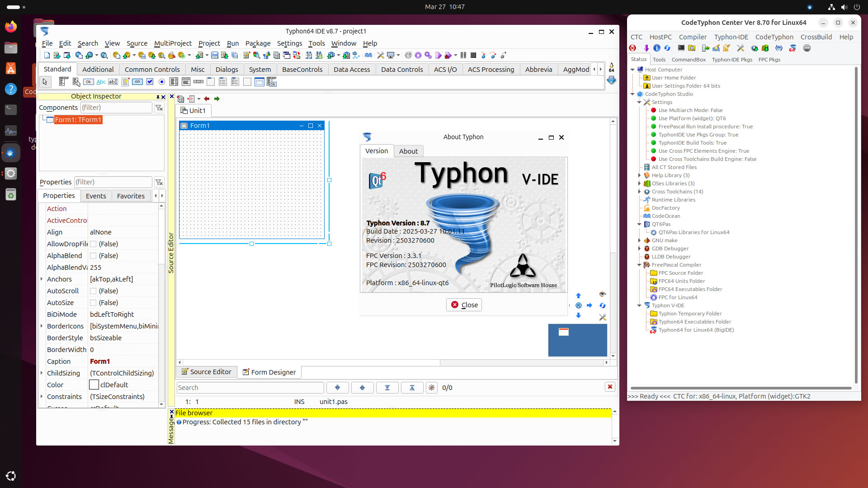The width and height of the screenshot is (868, 488).
Task: Click the Close button in About Typhon
Action: [464, 305]
